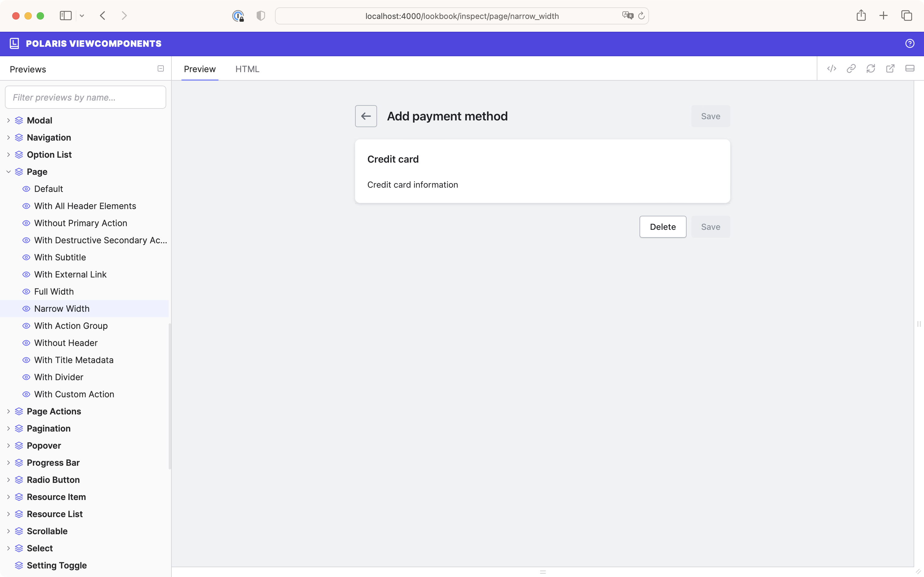Toggle visibility of Without Header preview
The image size is (924, 577).
click(25, 342)
